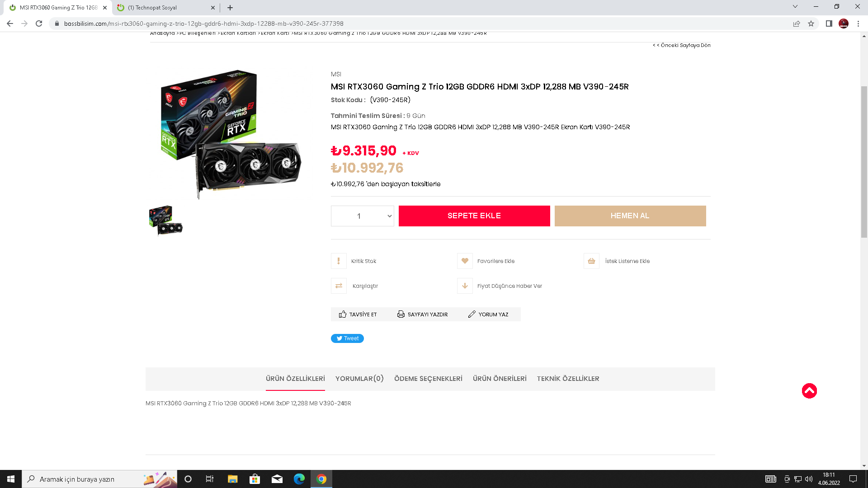Open the quantity dropdown showing 1
The width and height of the screenshot is (868, 488).
[363, 216]
